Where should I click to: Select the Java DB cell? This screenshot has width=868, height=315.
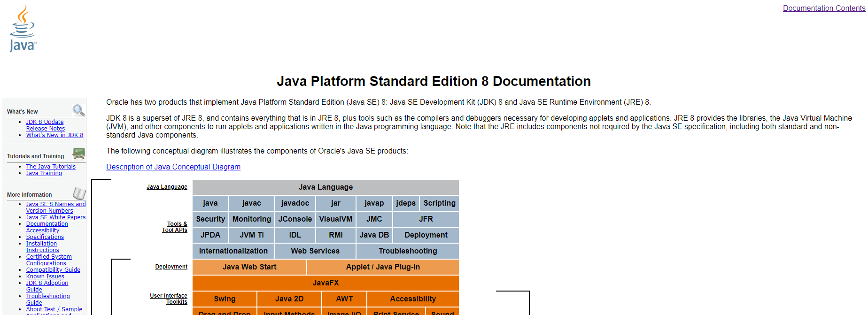pyautogui.click(x=374, y=235)
